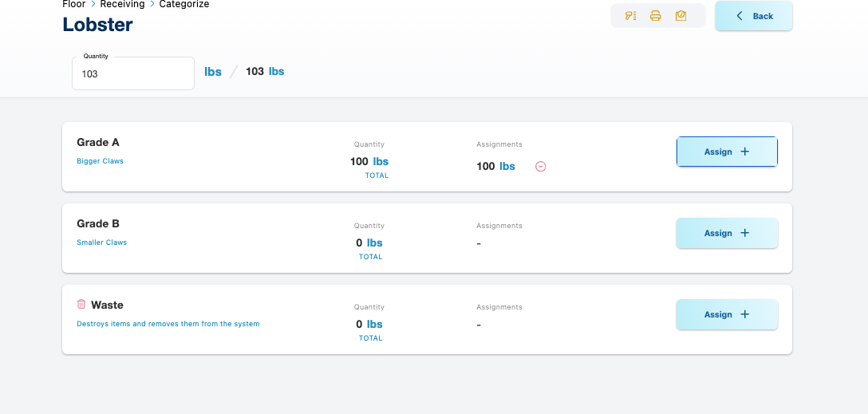Click the lbs unit next to Quantity field
This screenshot has width=868, height=414.
213,72
